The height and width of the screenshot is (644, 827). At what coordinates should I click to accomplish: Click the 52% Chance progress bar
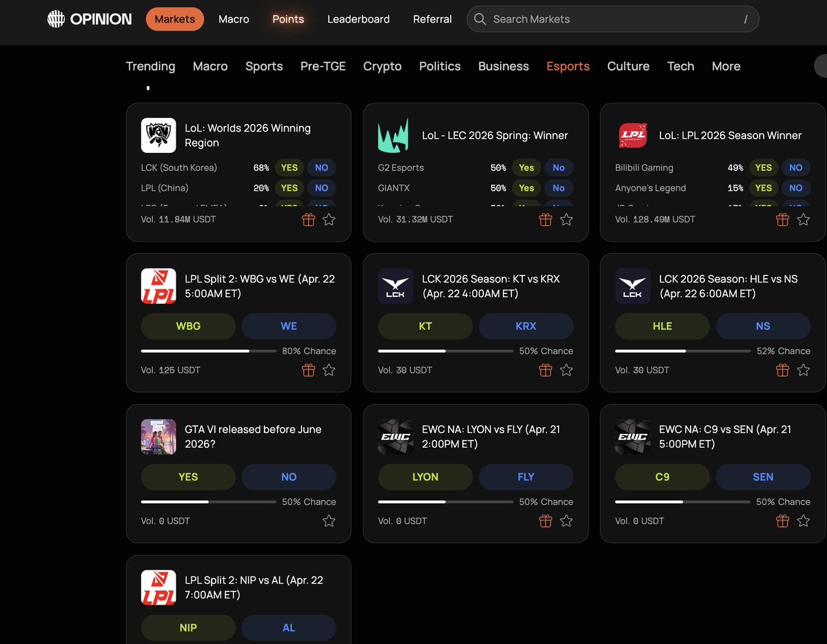tap(683, 351)
